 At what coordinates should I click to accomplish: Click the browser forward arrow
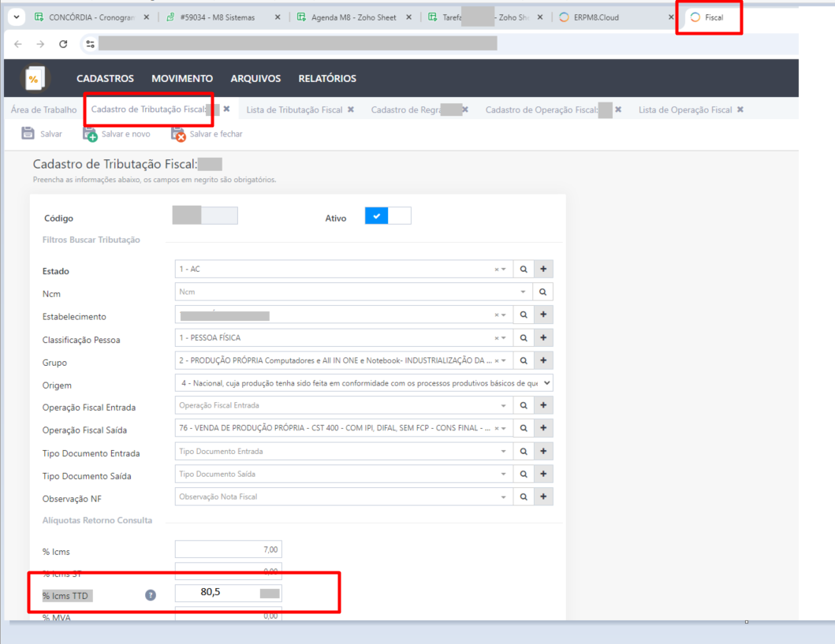pos(40,44)
